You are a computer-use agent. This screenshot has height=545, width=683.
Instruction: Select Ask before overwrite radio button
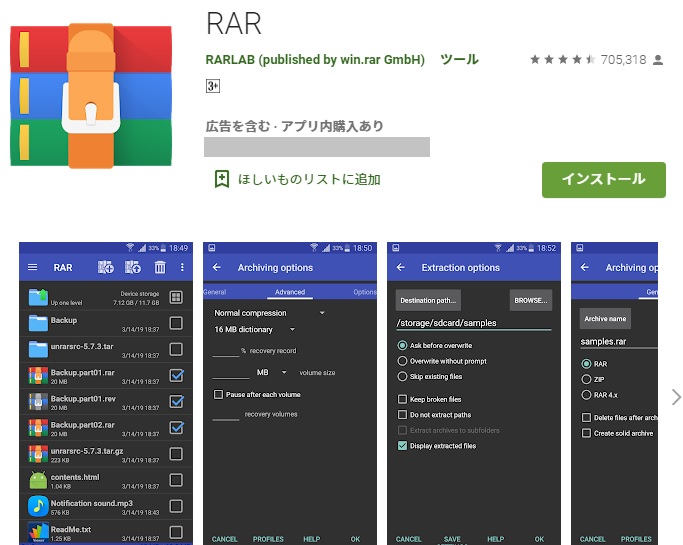pyautogui.click(x=402, y=345)
